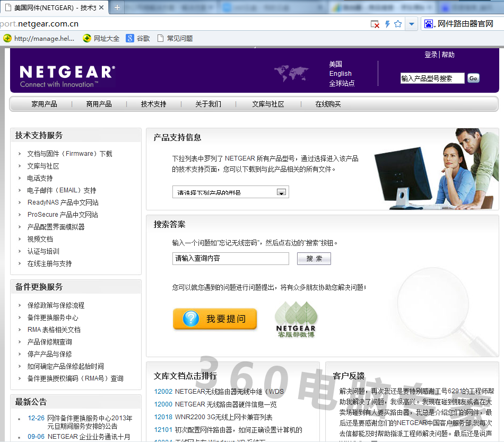Open the 技术支持 menu
This screenshot has width=504, height=442.
(x=154, y=104)
